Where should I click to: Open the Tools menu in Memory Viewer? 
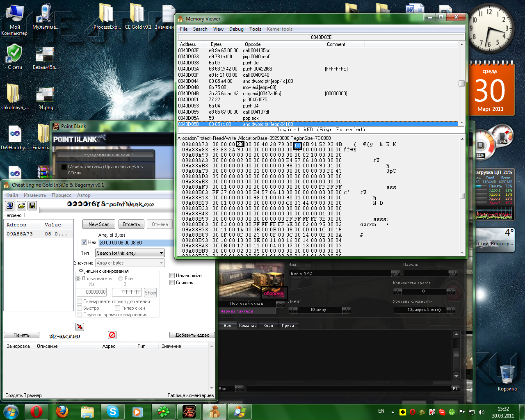[255, 29]
